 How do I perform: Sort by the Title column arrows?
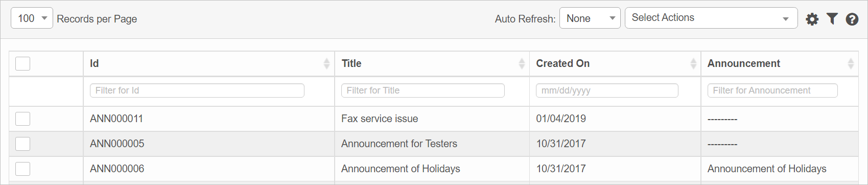coord(522,63)
